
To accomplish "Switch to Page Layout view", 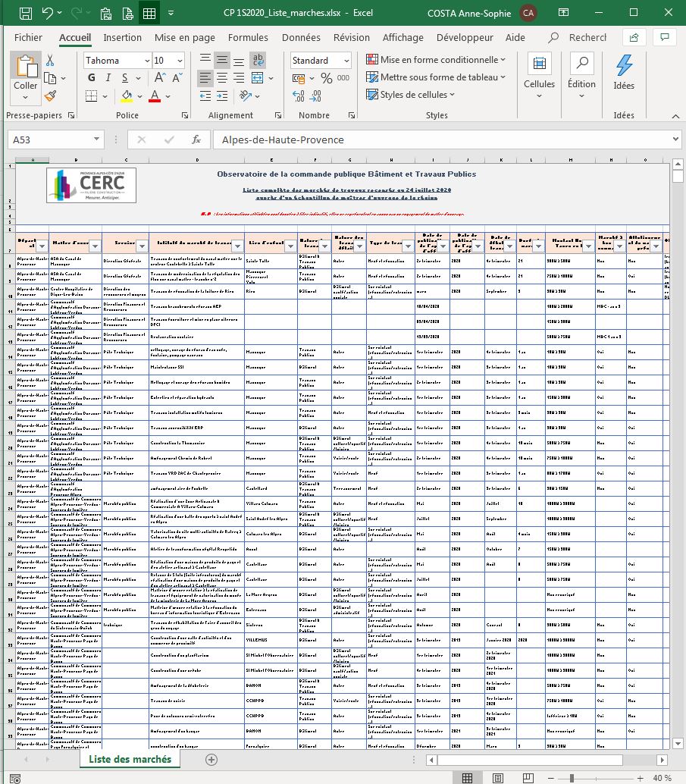I will 498,778.
